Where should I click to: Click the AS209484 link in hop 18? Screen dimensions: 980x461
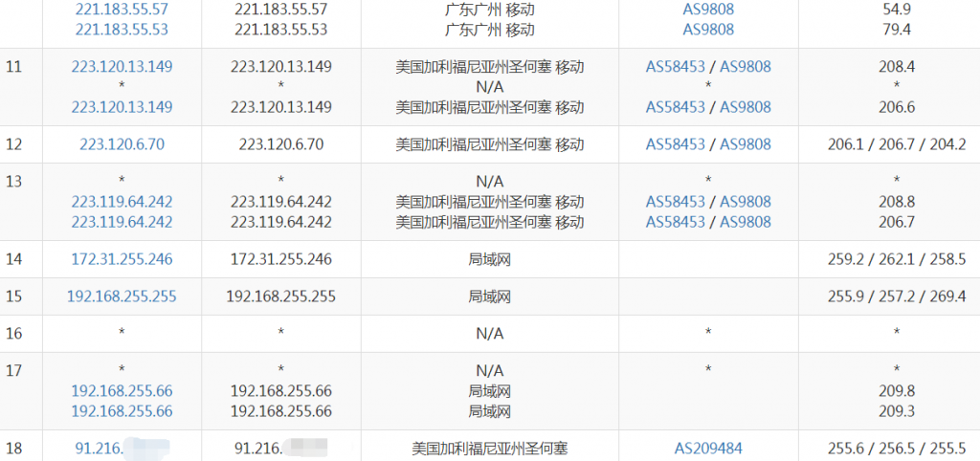tap(708, 448)
